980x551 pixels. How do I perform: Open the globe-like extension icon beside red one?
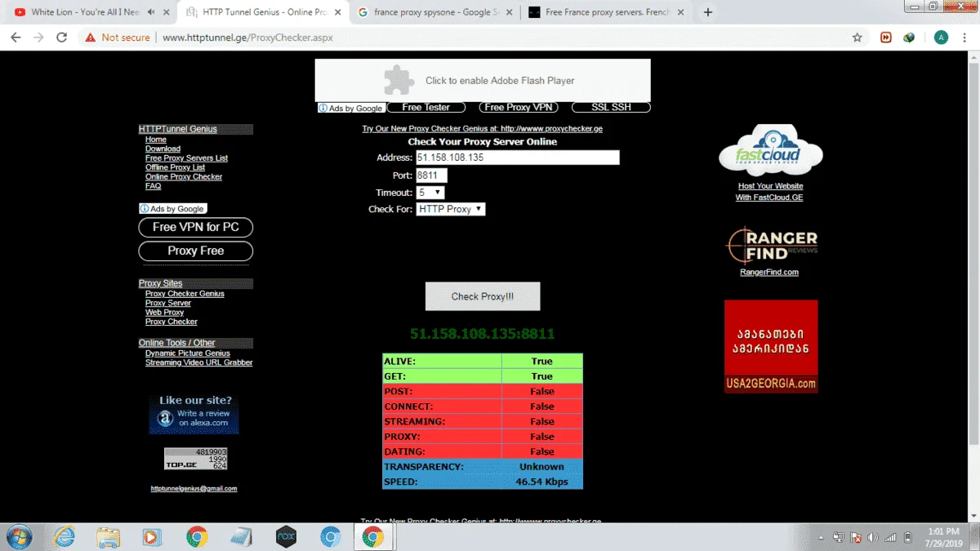click(x=908, y=38)
